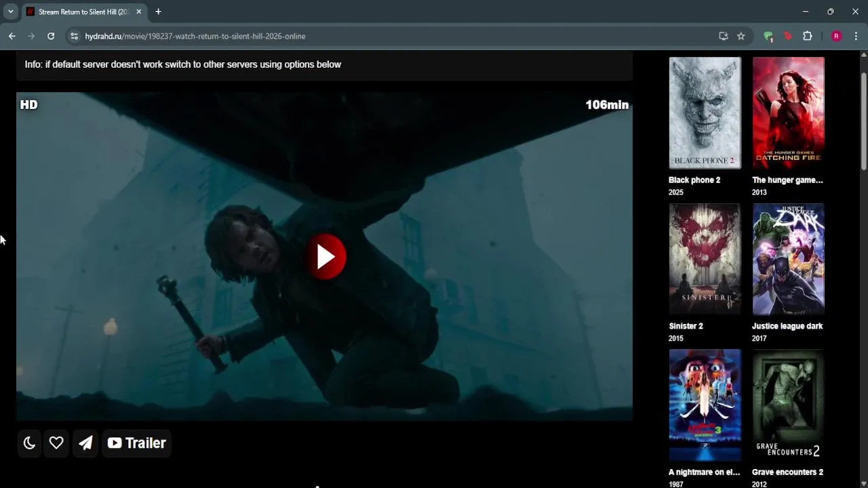
Task: Open Grave Encounters 2 poster
Action: tap(788, 405)
